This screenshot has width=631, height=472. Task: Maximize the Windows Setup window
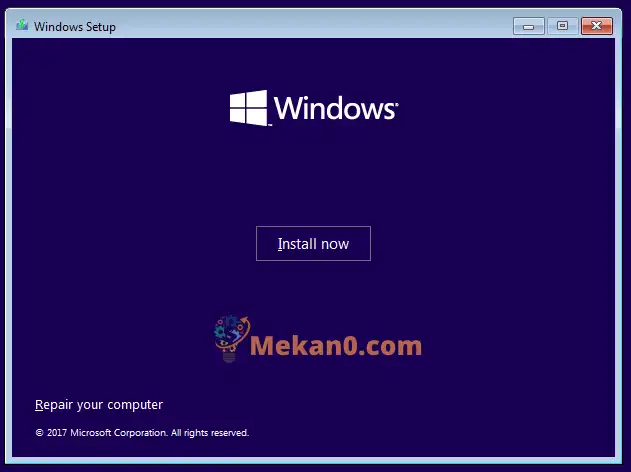tap(562, 26)
